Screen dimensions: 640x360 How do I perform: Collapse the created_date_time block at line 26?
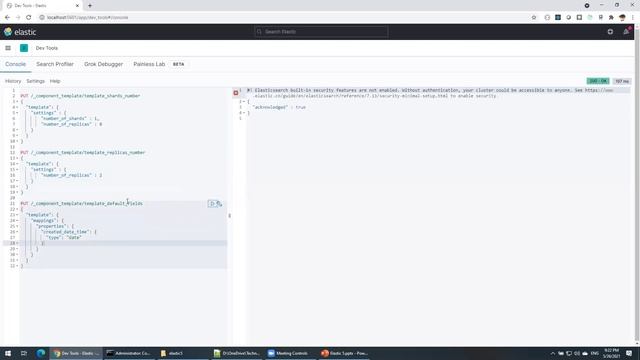[x=17, y=232]
